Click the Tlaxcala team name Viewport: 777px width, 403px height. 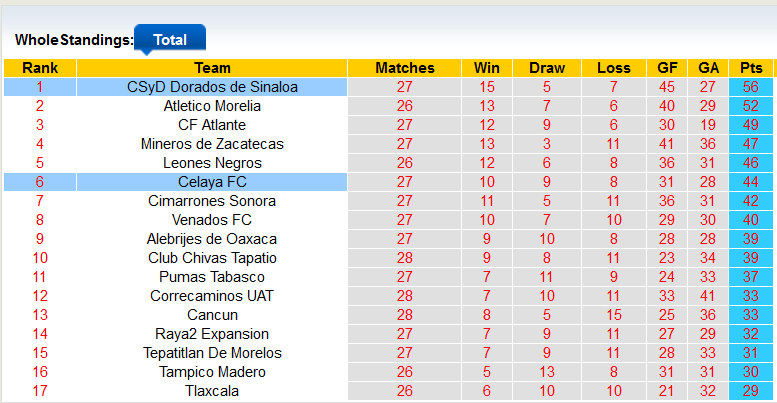pyautogui.click(x=212, y=391)
